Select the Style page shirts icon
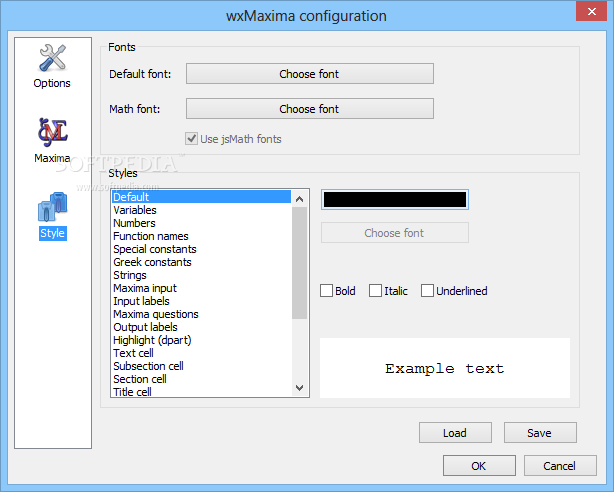The height and width of the screenshot is (492, 614). [52, 207]
